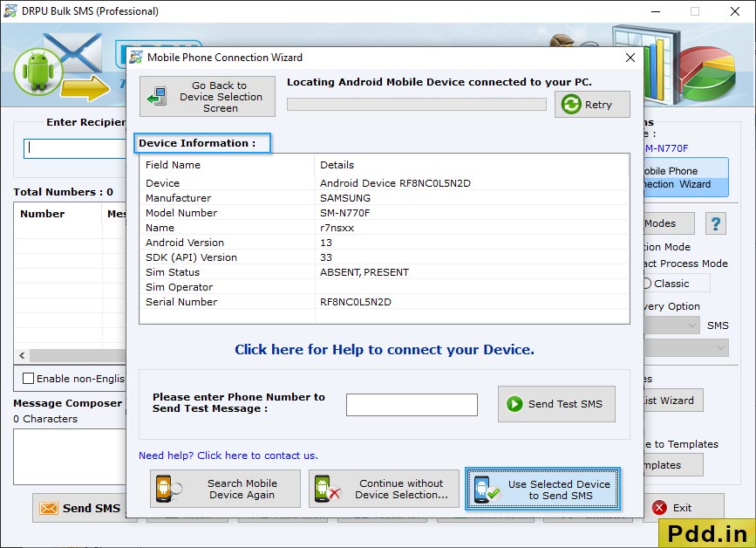Click Send Test SMS button
This screenshot has height=548, width=756.
tap(556, 404)
